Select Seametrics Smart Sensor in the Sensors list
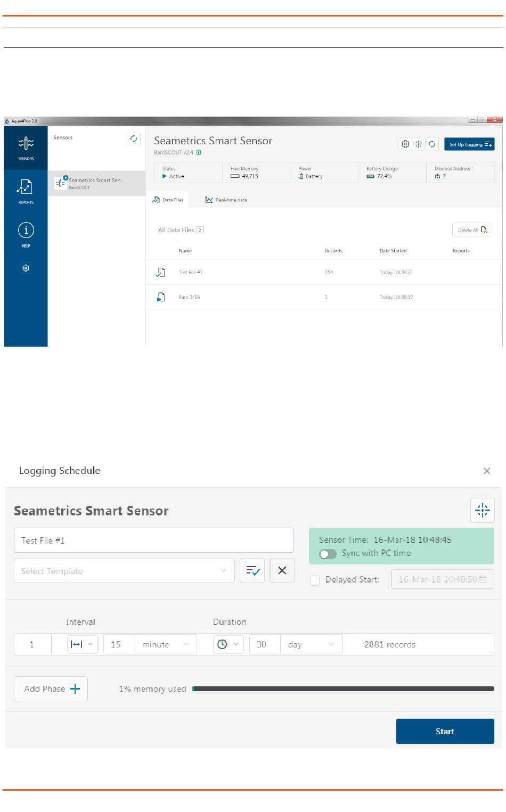This screenshot has height=812, width=506. 96,183
